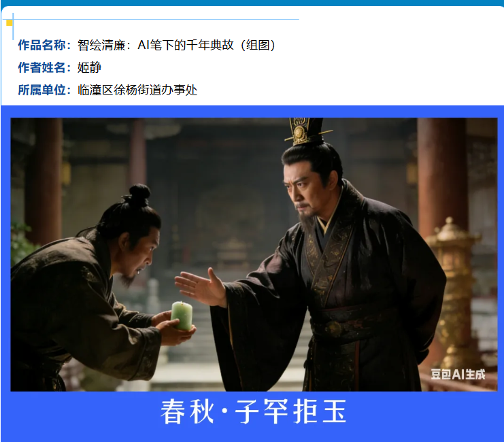Click the blue header bar at top
Screen dimensions: 504x442
pyautogui.click(x=252, y=3)
